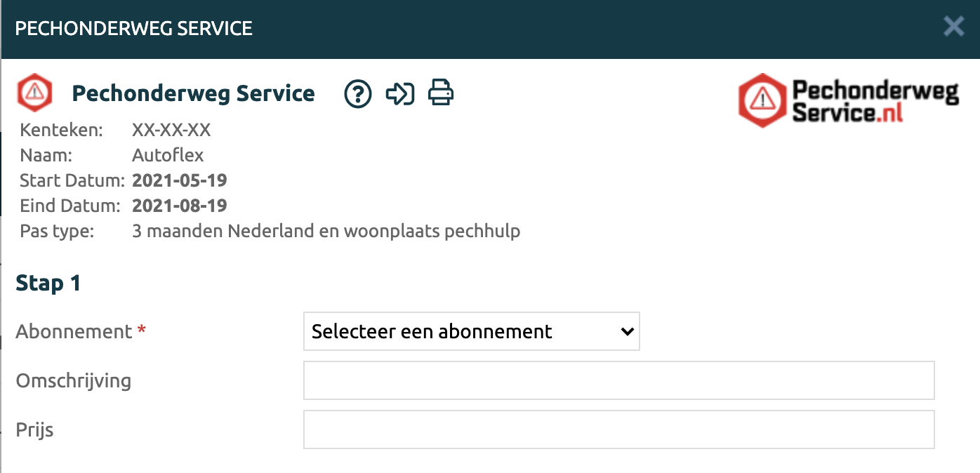Click the start date 2021-05-19
Viewport: 980px width, 473px height.
click(x=180, y=180)
